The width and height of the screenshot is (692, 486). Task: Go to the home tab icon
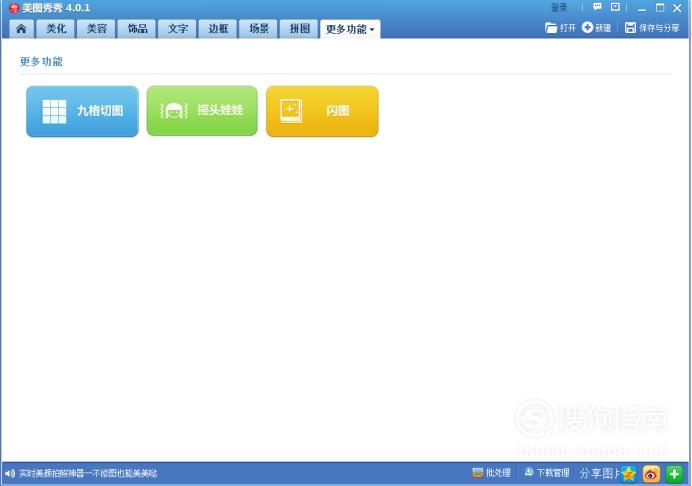[21, 29]
